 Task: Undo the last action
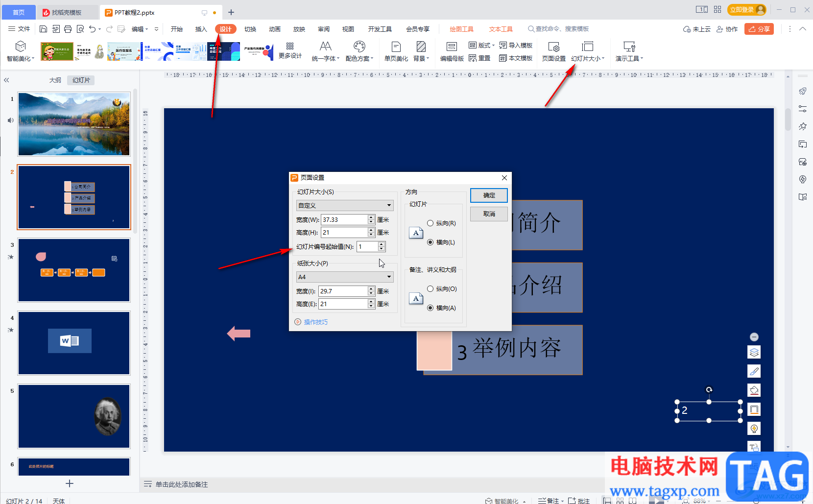click(x=92, y=29)
